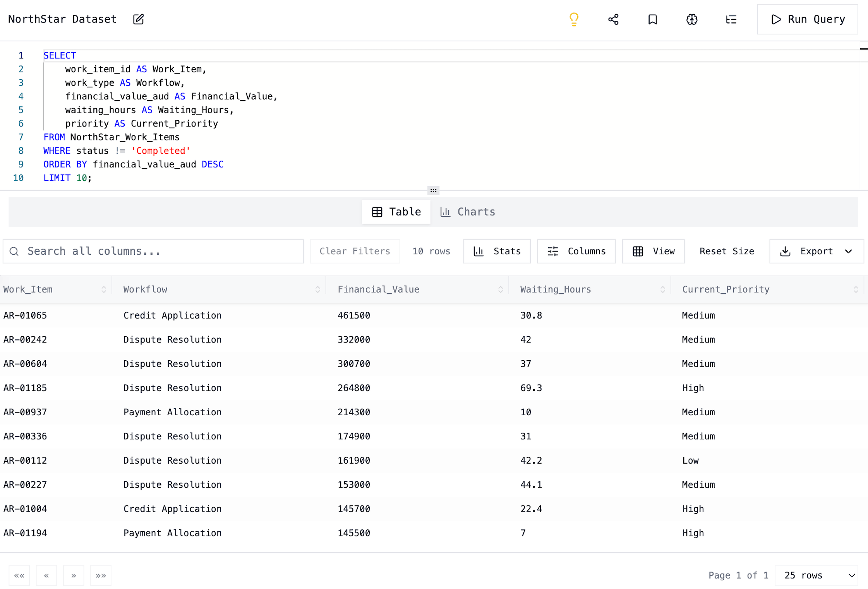This screenshot has height=589, width=868.
Task: Focus the Search all columns field
Action: tap(153, 252)
